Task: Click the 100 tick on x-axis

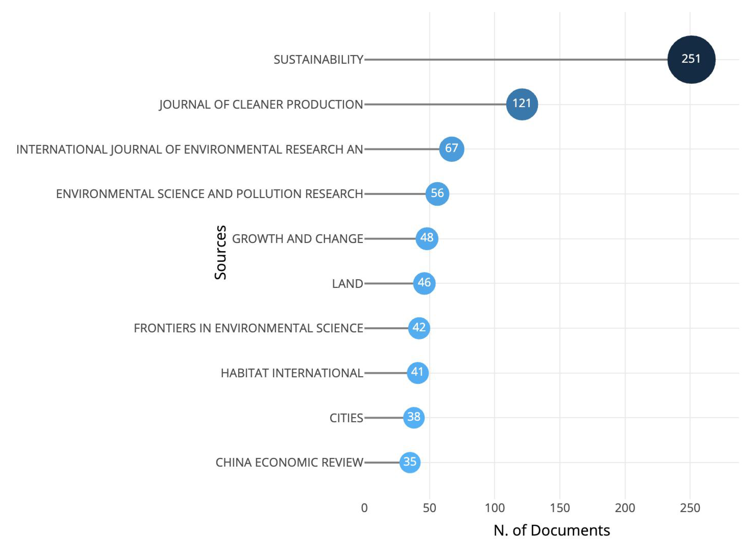Action: click(x=494, y=508)
